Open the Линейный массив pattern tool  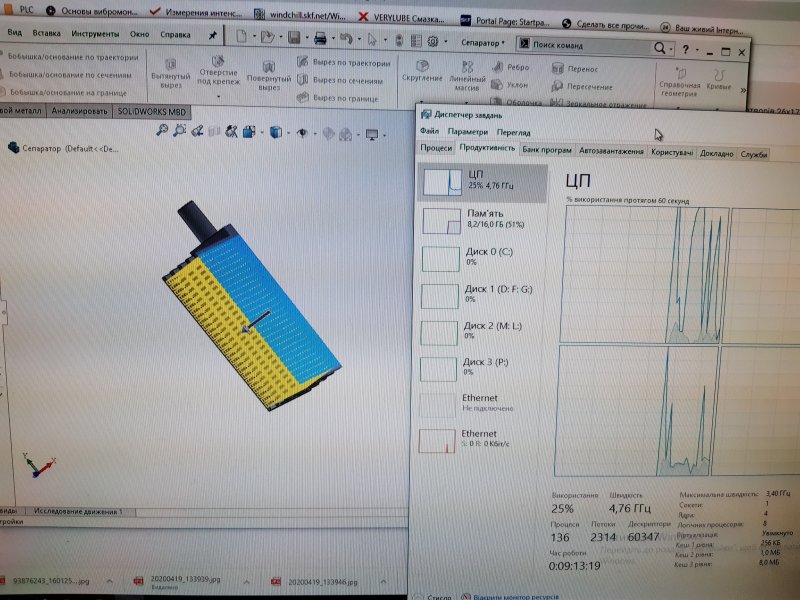click(x=466, y=75)
